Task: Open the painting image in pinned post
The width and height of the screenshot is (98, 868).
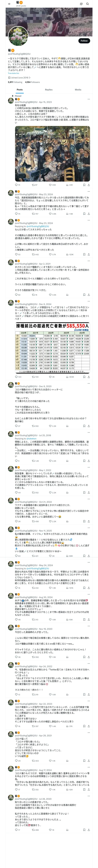Action: tap(52, 154)
